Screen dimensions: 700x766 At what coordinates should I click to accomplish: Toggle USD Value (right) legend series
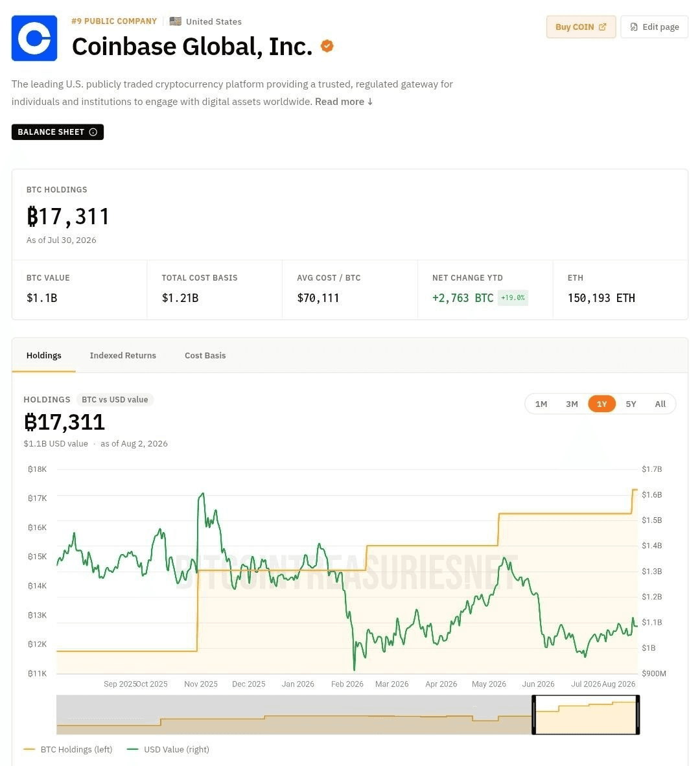point(168,749)
